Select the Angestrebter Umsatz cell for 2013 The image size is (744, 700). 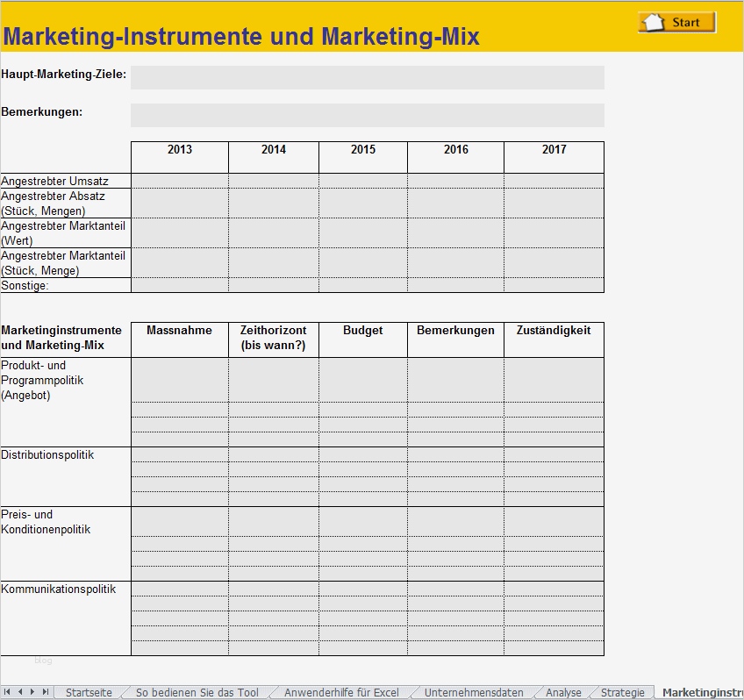tap(179, 180)
